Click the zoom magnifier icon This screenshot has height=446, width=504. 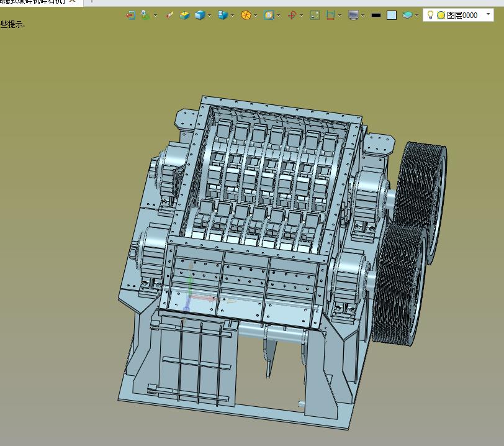point(269,15)
